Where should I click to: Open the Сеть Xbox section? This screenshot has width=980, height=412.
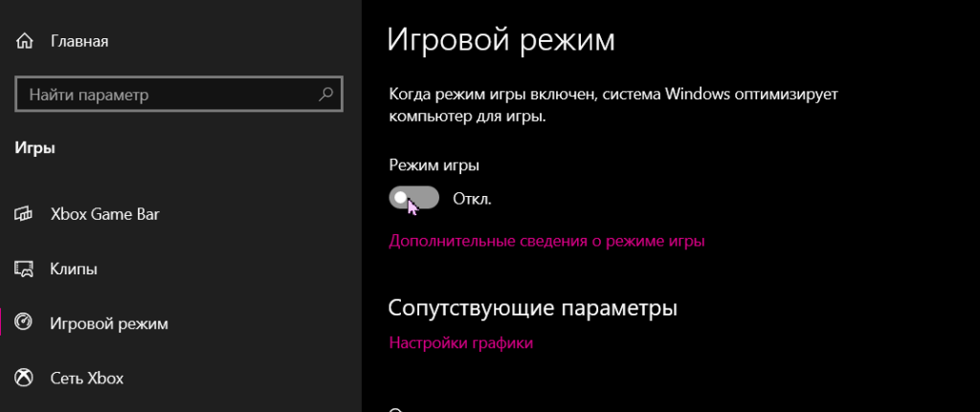[x=86, y=378]
